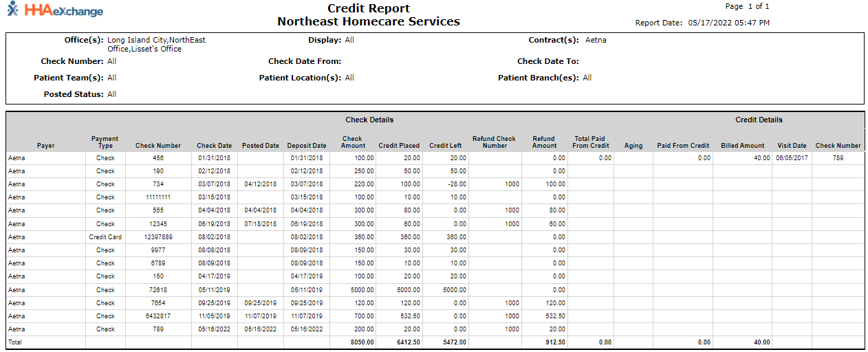This screenshot has width=868, height=352.
Task: Select the Refund Amount column header
Action: 544,142
